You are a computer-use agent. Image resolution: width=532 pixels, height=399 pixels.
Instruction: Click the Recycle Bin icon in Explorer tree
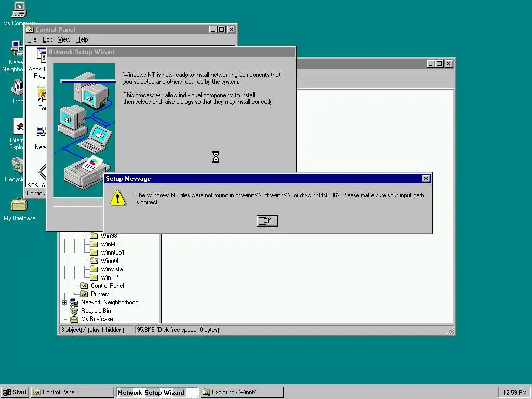point(74,311)
